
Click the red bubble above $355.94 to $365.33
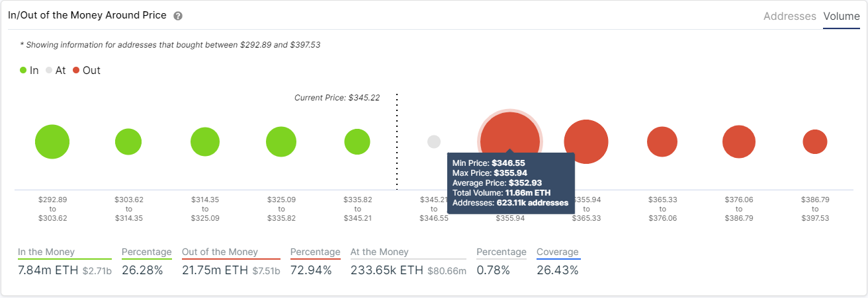click(x=586, y=141)
